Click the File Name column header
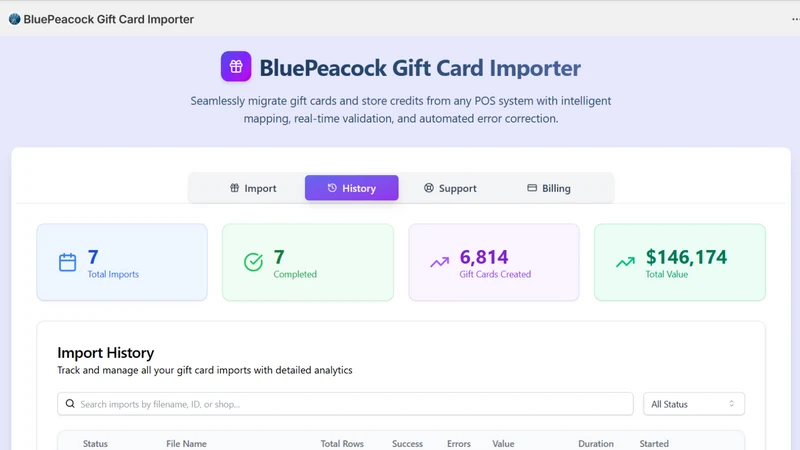The height and width of the screenshot is (450, 800). coord(186,444)
